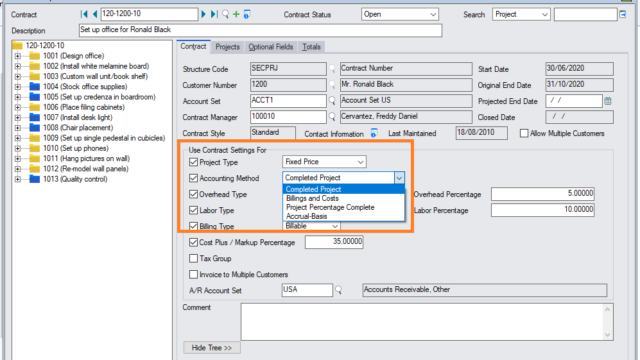Select 1010 Set up phones item
This screenshot has width=640, height=360.
[76, 148]
